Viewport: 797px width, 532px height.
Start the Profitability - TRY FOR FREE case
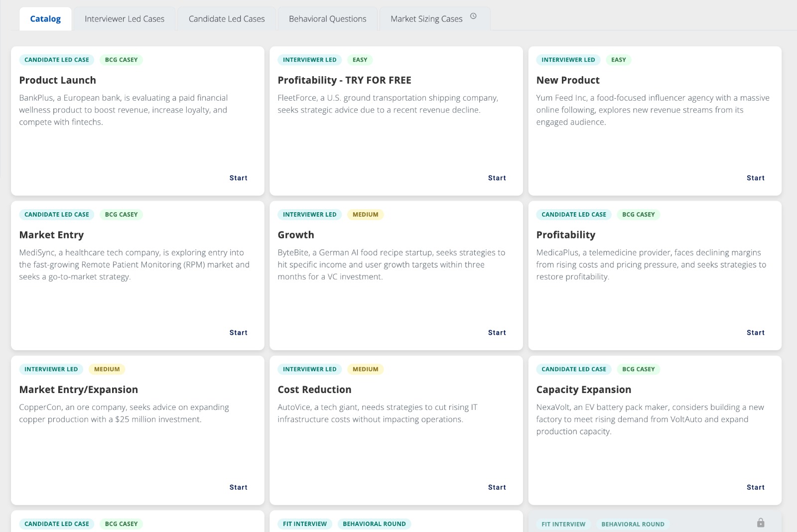[497, 178]
